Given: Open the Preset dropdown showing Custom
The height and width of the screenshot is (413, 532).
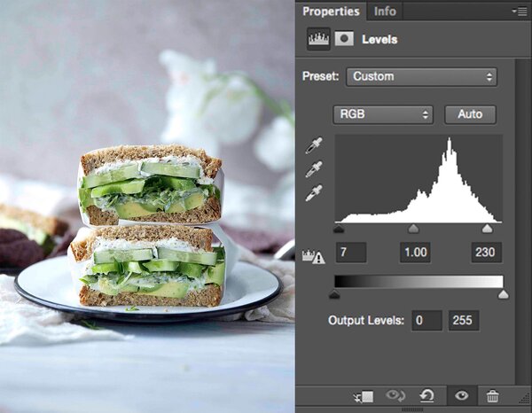Looking at the screenshot, I should [421, 76].
